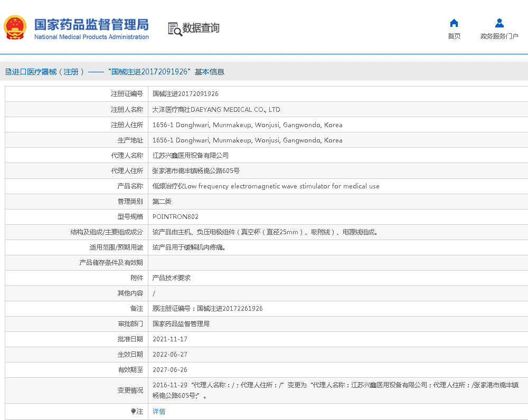The width and height of the screenshot is (528, 420).
Task: Go to 首页 link text
Action: pos(454,36)
